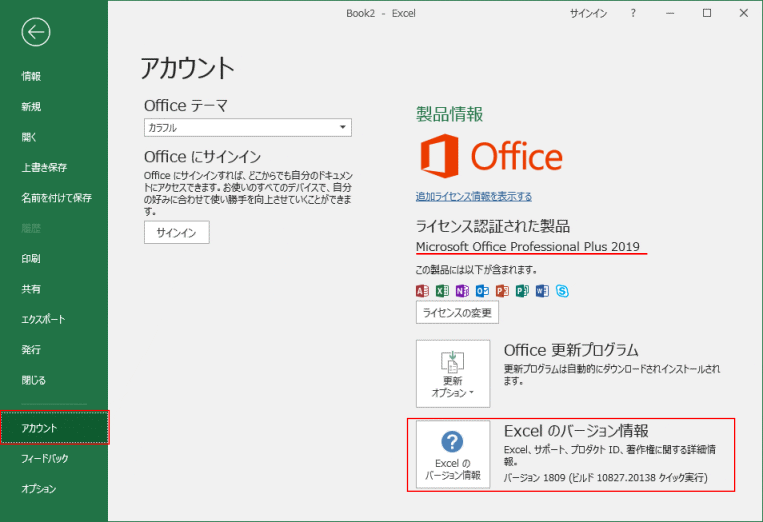Open 印刷 in the sidebar

pyautogui.click(x=31, y=258)
